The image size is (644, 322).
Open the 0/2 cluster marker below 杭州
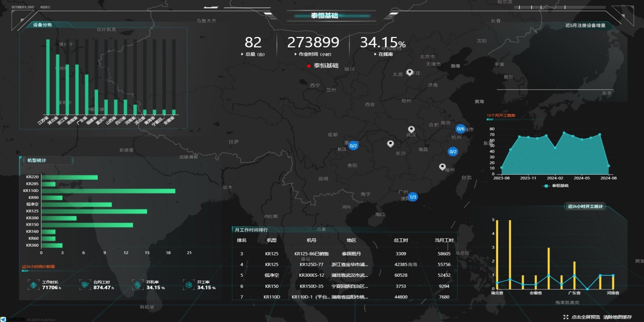tap(453, 151)
